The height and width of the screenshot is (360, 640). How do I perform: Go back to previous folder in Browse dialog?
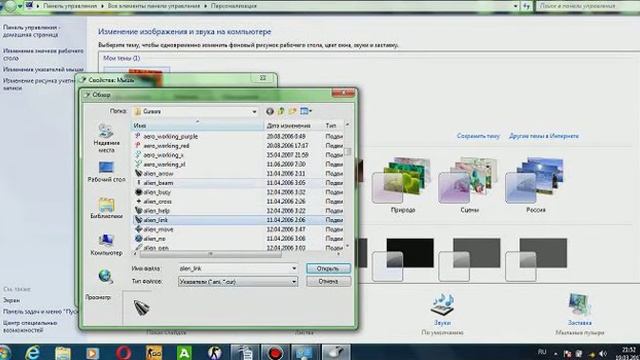pos(269,111)
